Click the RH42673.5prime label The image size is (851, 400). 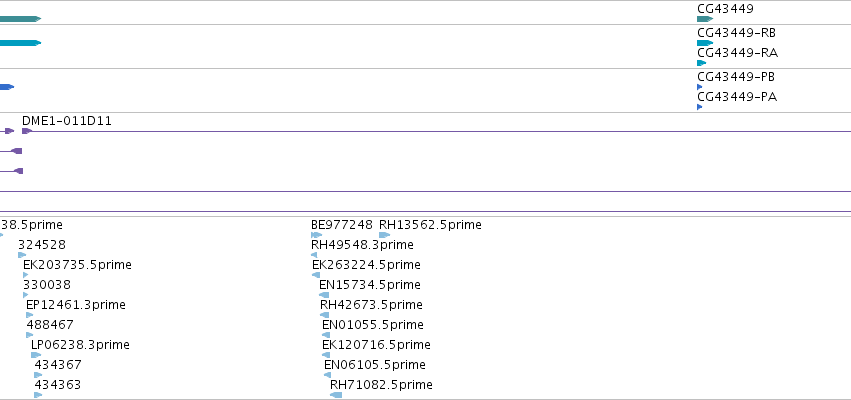click(x=371, y=304)
